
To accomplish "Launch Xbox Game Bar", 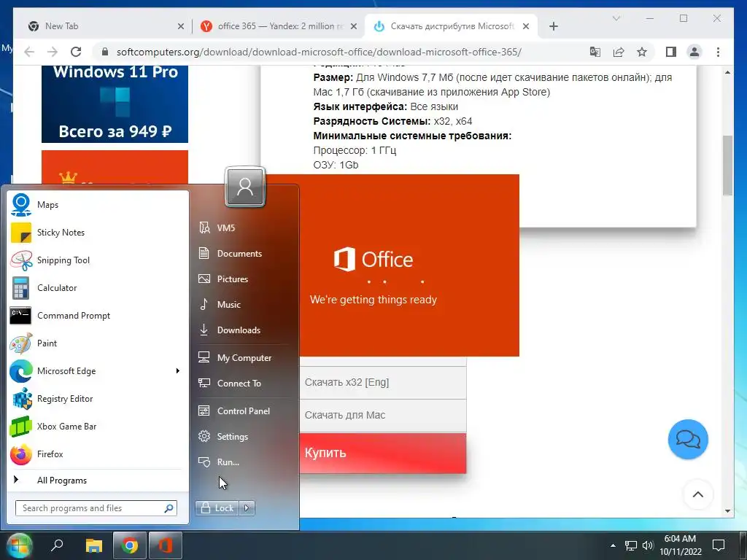I will coord(98,426).
